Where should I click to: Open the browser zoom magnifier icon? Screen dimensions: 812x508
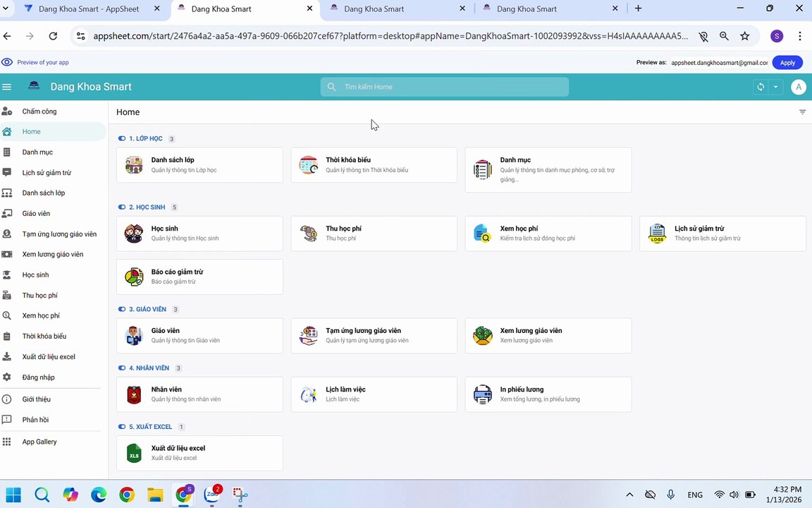click(x=724, y=36)
